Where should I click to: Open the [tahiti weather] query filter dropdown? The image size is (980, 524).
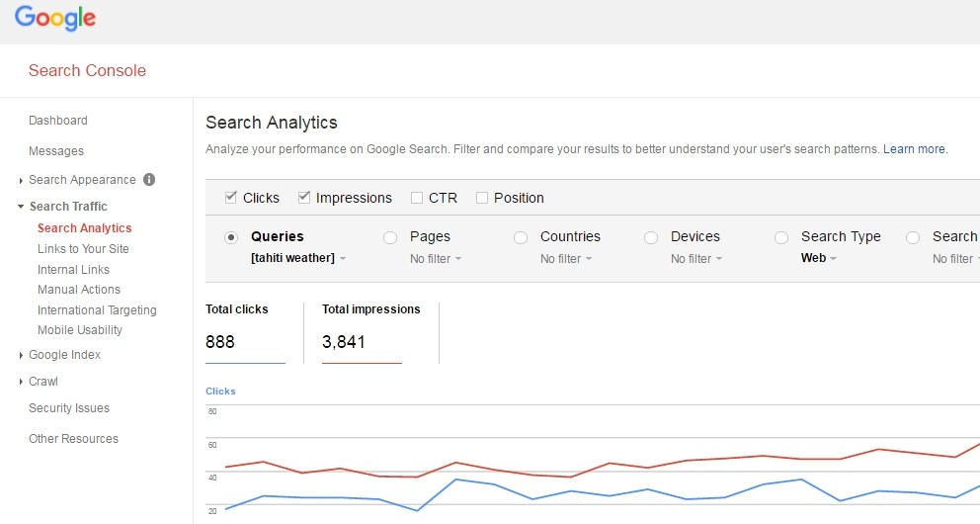pyautogui.click(x=298, y=258)
